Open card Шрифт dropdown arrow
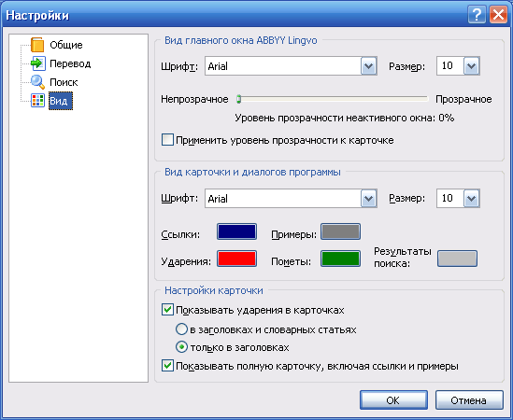Screen dimensions: 513x420 369,199
